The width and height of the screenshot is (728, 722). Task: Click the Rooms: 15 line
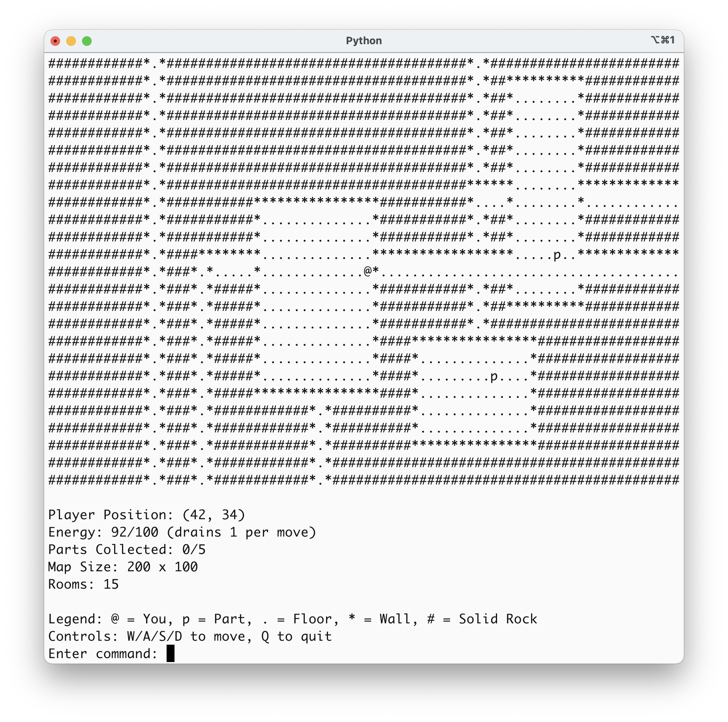click(83, 584)
